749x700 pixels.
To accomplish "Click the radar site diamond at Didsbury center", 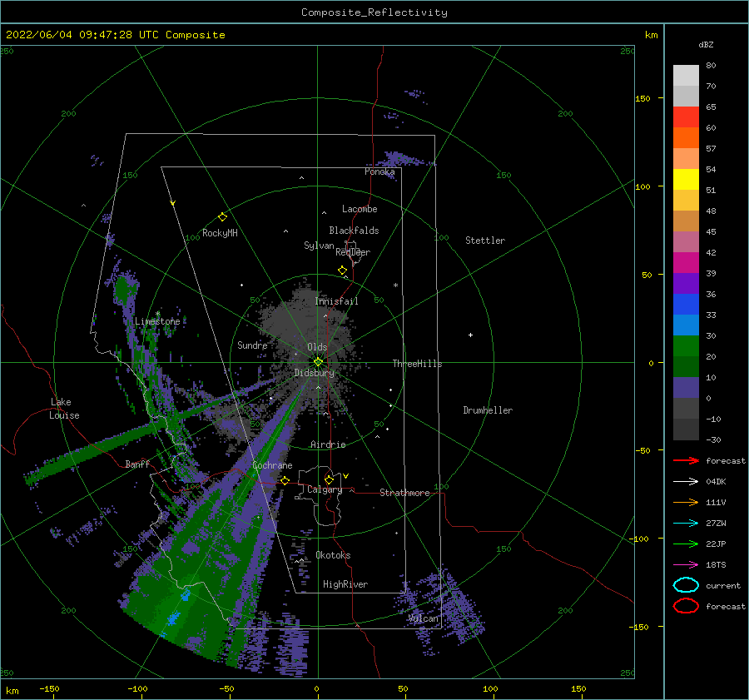I will 318,362.
